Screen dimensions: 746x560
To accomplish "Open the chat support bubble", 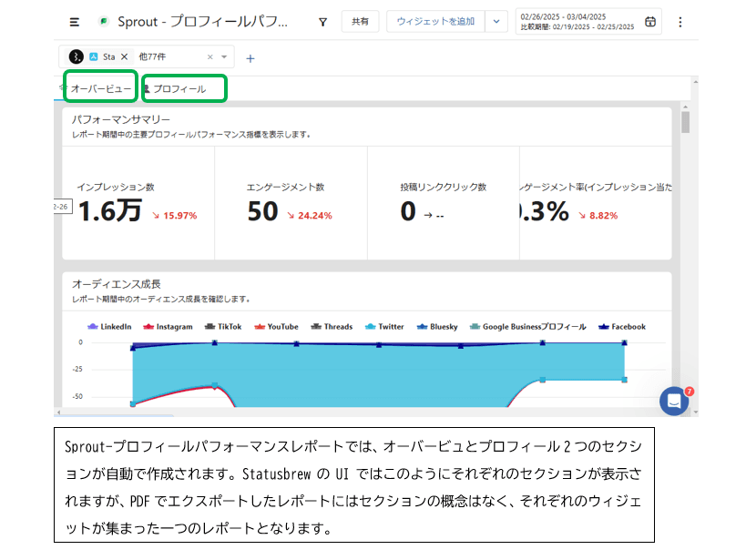I will 674,401.
